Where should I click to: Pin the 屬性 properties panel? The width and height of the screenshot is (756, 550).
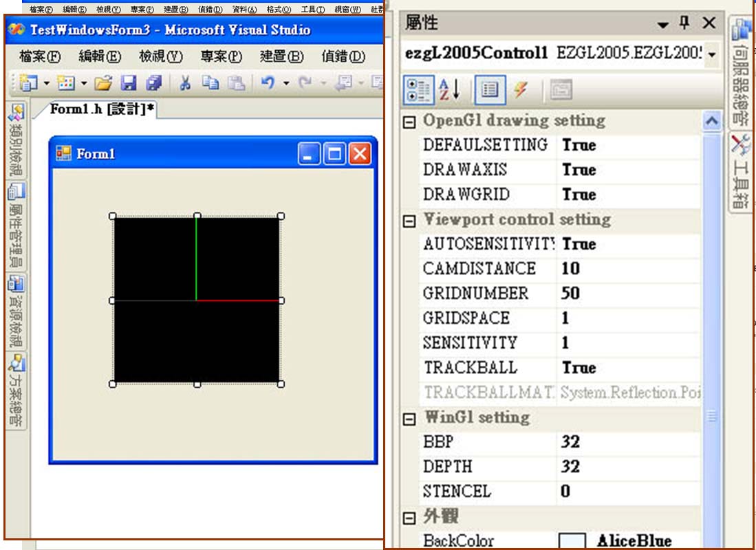click(x=684, y=23)
